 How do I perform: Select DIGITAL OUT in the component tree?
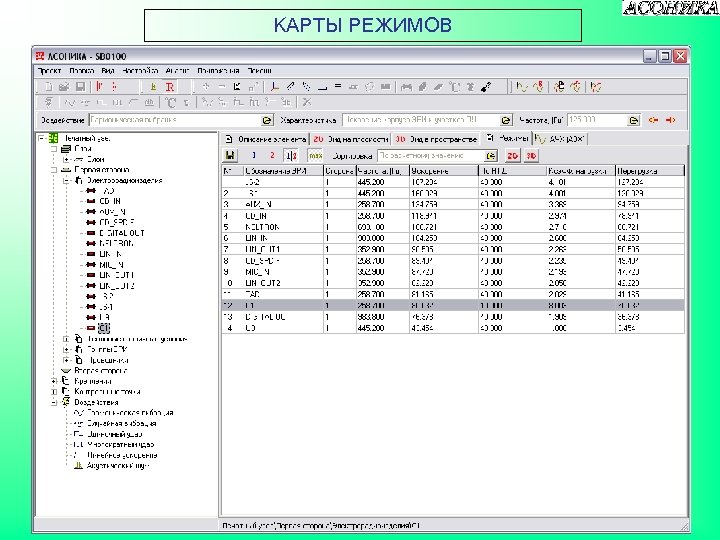pyautogui.click(x=122, y=233)
